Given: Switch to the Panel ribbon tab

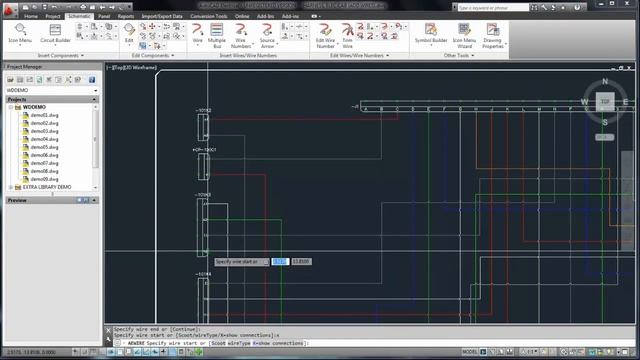Looking at the screenshot, I should click(x=104, y=16).
